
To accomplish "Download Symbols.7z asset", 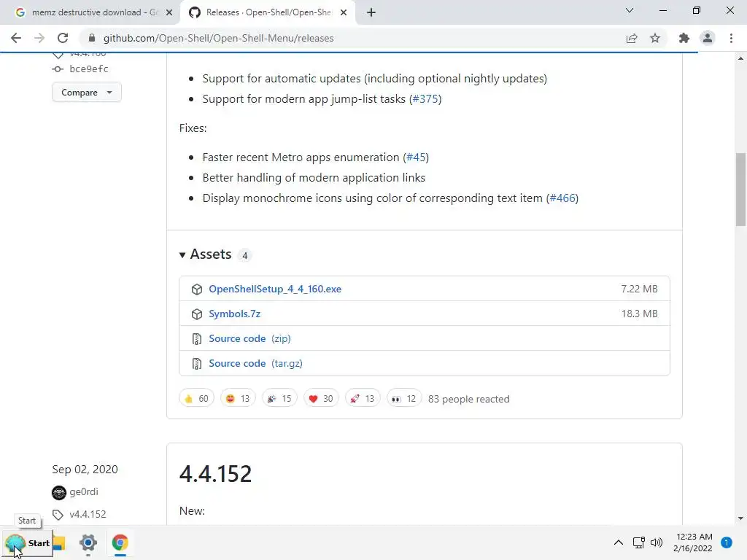I will pyautogui.click(x=234, y=314).
